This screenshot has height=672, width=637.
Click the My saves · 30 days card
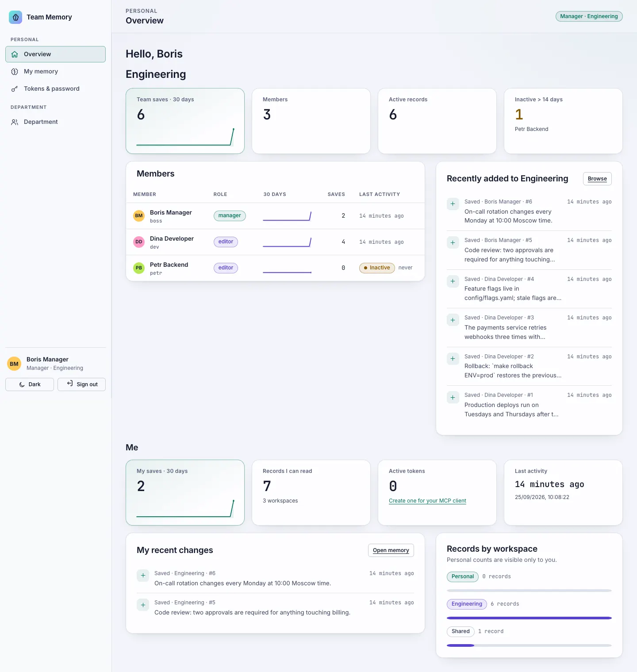pos(185,493)
